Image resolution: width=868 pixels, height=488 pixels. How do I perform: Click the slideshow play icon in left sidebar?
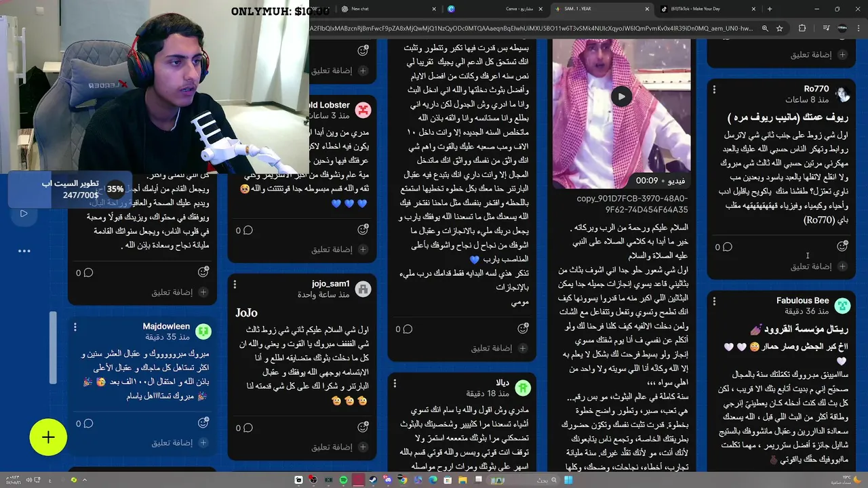(x=24, y=213)
